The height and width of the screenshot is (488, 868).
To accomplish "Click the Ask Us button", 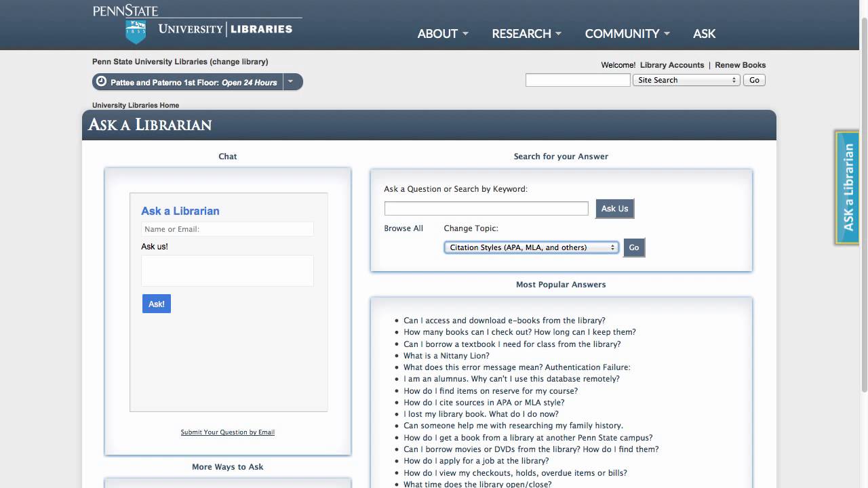I will [614, 208].
